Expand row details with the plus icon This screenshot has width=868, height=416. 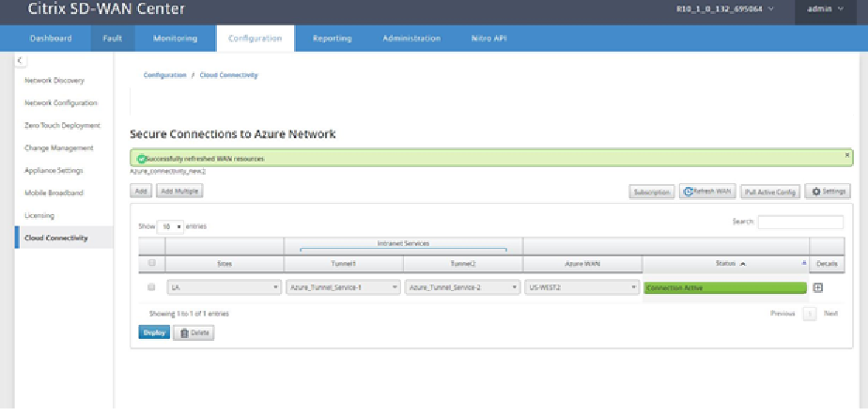(x=818, y=287)
